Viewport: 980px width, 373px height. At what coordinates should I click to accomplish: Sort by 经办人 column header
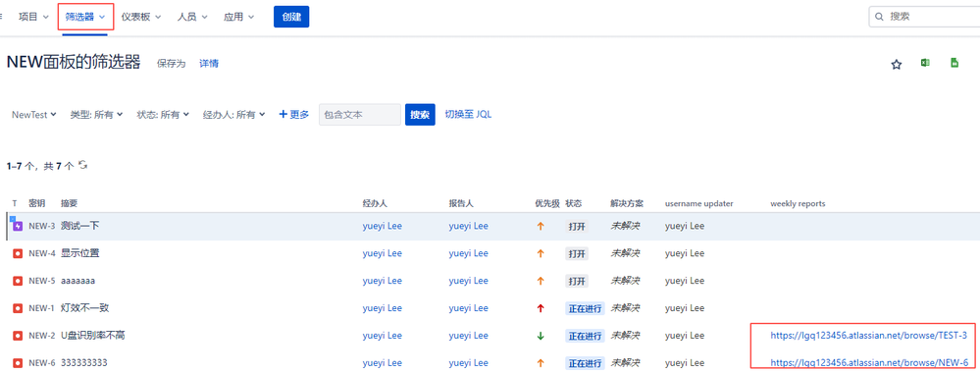[x=375, y=203]
